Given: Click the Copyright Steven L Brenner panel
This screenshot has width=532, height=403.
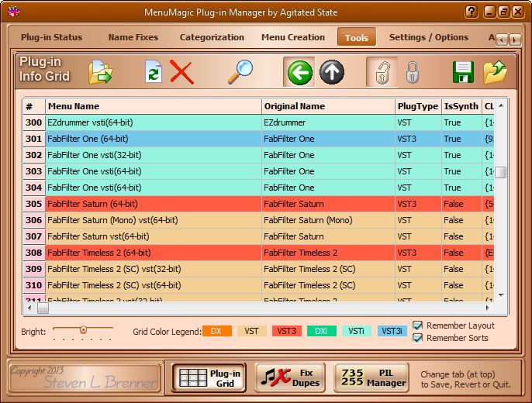Looking at the screenshot, I should [x=84, y=378].
